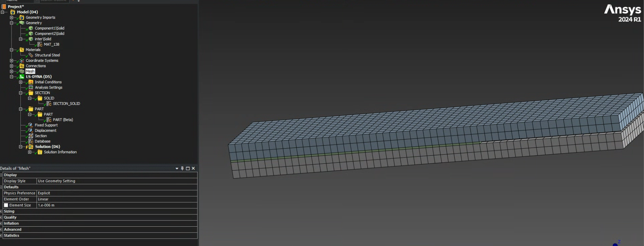The height and width of the screenshot is (246, 644).
Task: Click the Materials folder icon
Action: 22,50
